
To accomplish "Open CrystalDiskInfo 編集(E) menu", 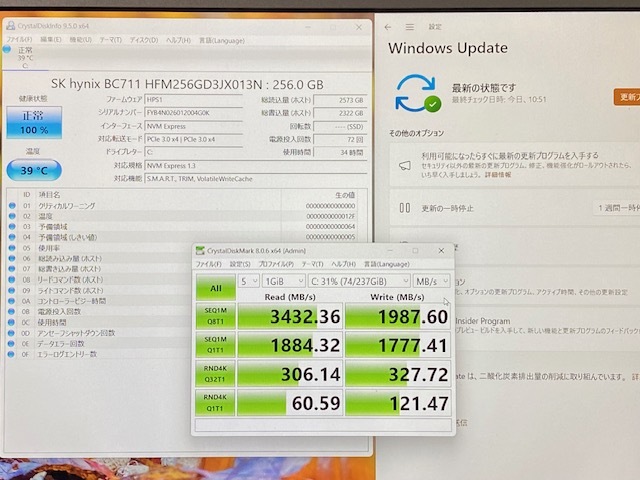I will tap(51, 40).
